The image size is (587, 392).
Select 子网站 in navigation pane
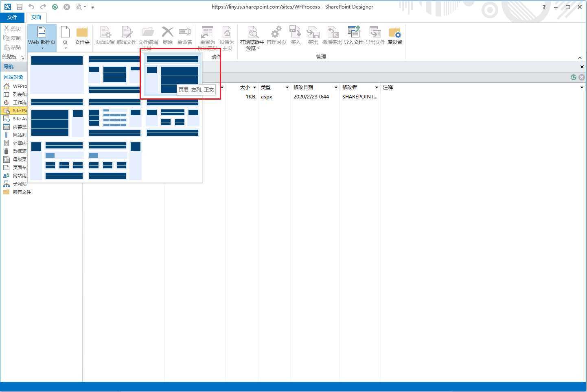coord(15,184)
